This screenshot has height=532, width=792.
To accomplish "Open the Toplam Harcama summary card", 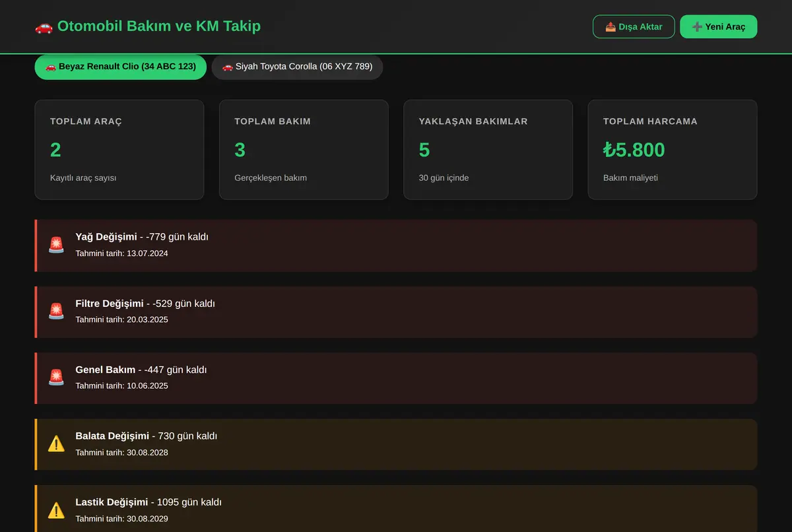I will [x=673, y=150].
